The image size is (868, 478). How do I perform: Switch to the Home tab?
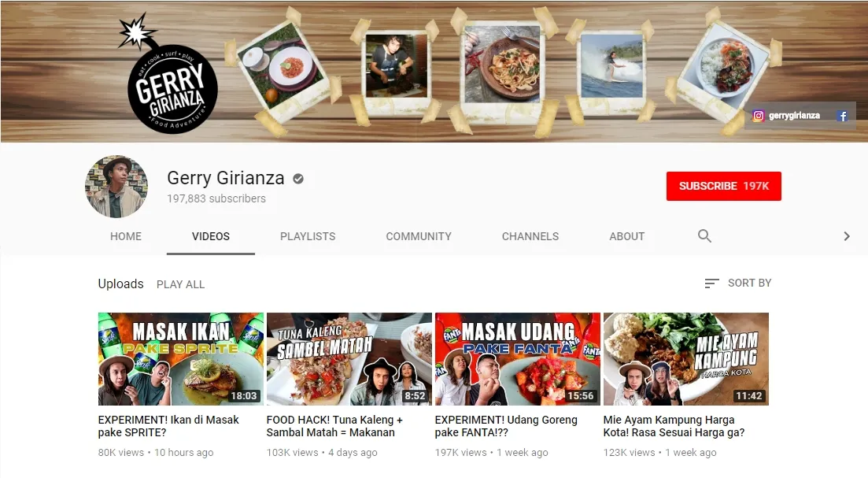coord(126,236)
